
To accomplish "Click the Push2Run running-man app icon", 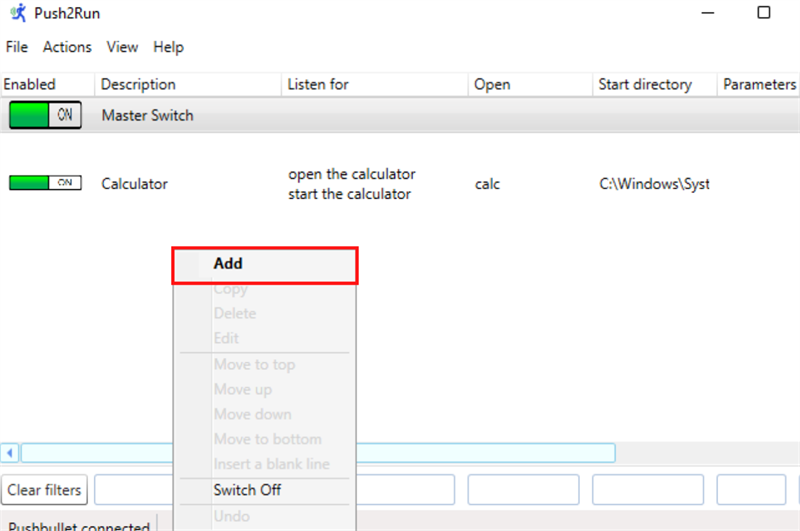I will pos(18,13).
